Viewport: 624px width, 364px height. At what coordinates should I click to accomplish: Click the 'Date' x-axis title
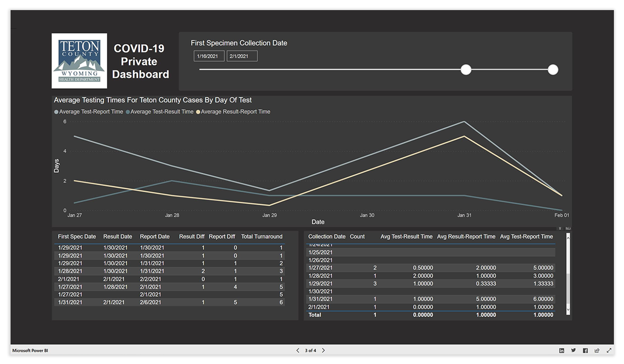click(x=318, y=222)
